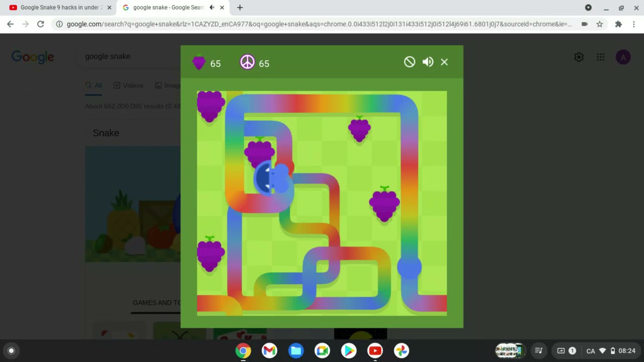Click the blue snake head
This screenshot has width=644, height=362.
tap(272, 178)
